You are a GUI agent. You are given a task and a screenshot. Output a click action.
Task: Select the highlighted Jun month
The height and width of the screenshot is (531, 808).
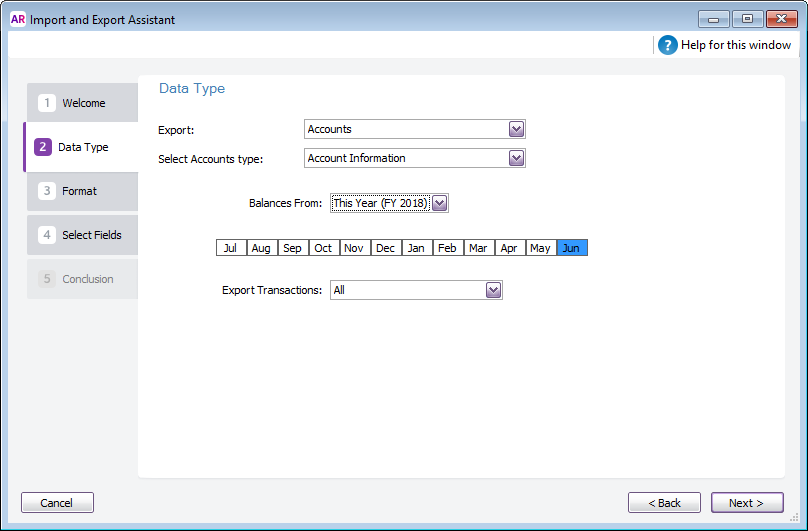point(571,248)
